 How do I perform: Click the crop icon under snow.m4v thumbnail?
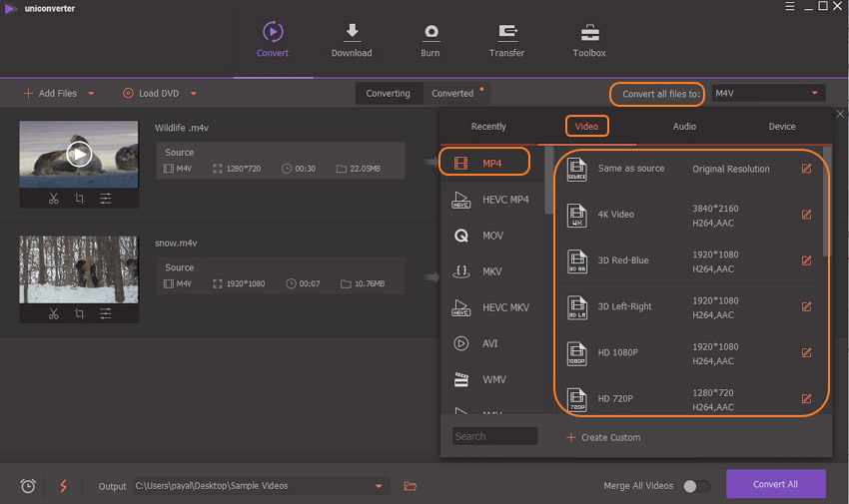(x=80, y=313)
